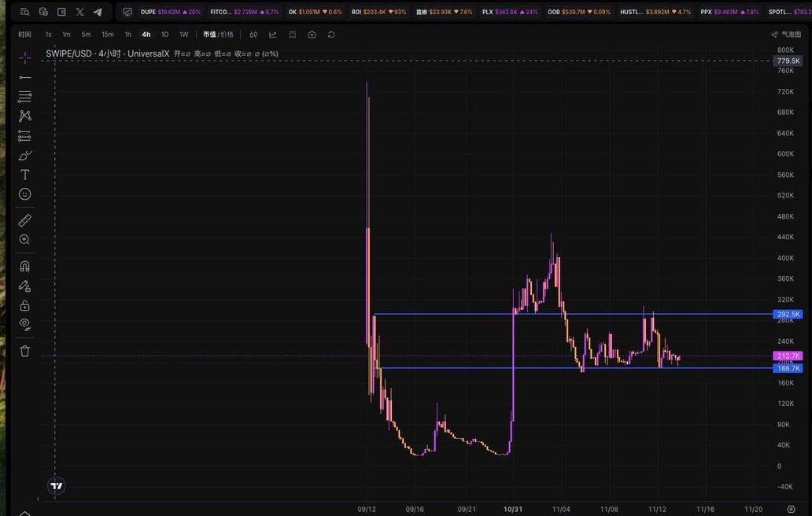Take chart snapshot with camera icon

(312, 35)
